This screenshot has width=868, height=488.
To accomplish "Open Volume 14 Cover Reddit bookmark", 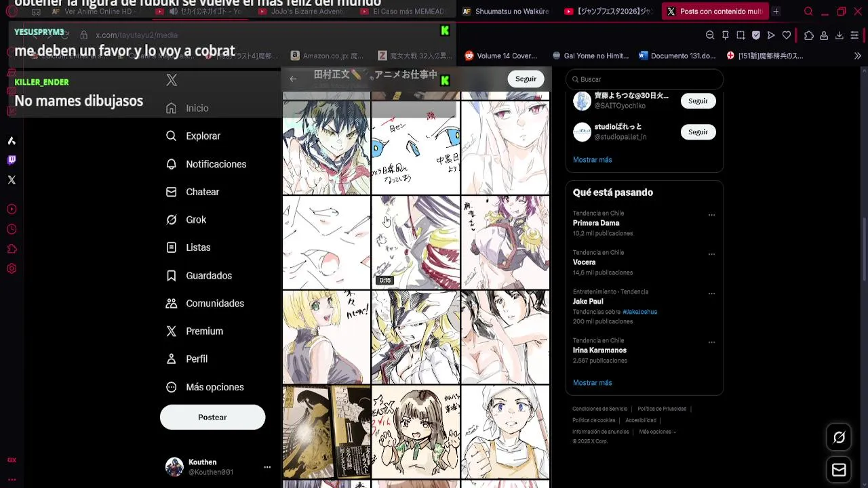I will tap(501, 56).
